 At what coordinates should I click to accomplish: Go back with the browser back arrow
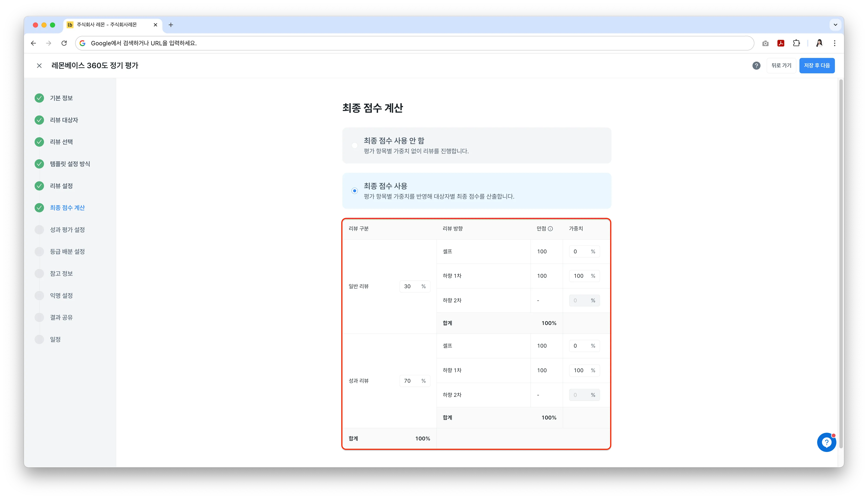point(33,43)
